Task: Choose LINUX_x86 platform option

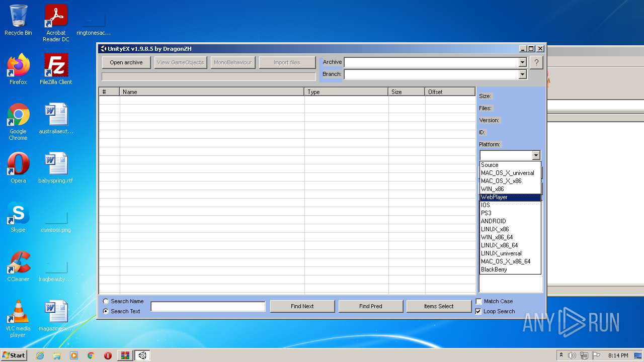Action: (x=510, y=229)
